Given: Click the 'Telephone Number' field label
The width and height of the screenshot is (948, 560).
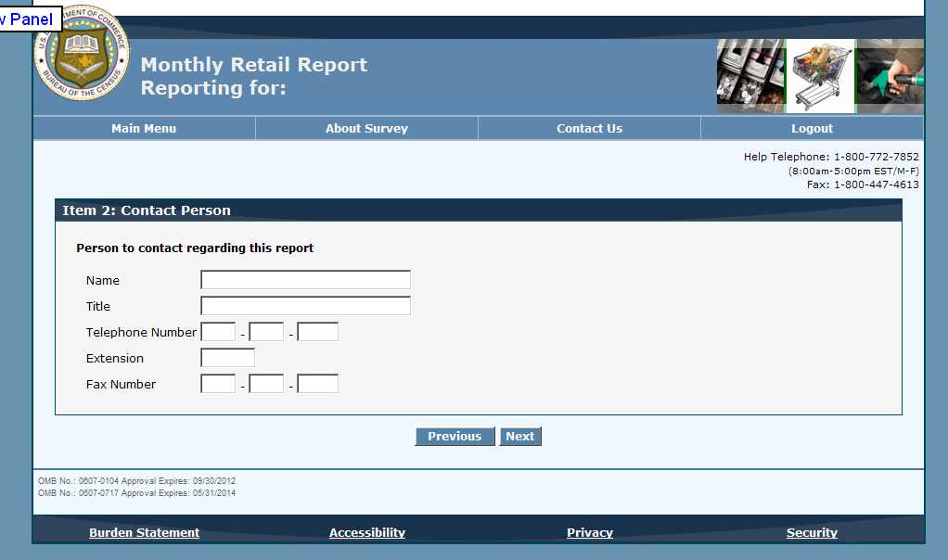Looking at the screenshot, I should click(141, 332).
